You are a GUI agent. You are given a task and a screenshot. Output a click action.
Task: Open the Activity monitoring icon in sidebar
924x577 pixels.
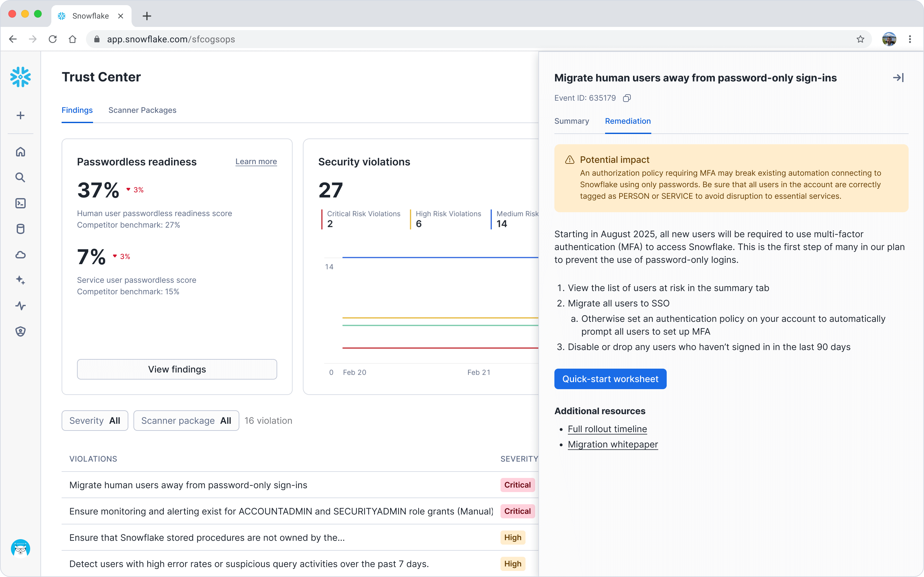pos(21,306)
